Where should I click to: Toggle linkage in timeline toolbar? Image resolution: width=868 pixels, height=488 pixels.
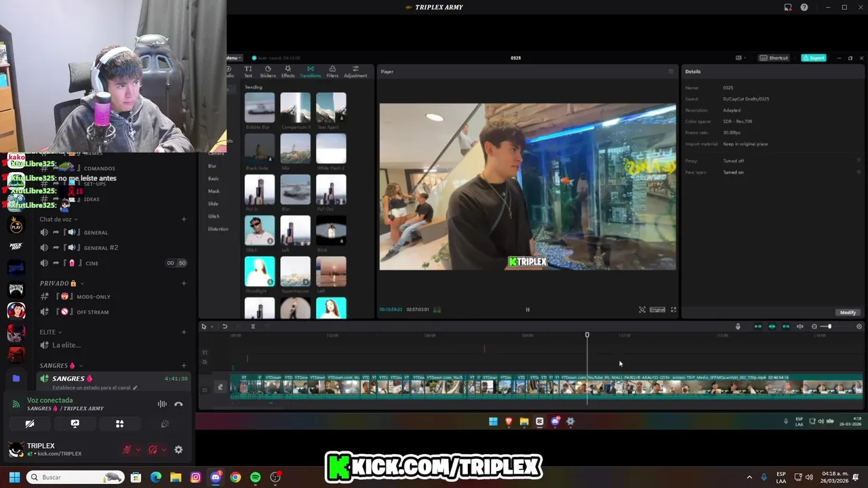786,327
